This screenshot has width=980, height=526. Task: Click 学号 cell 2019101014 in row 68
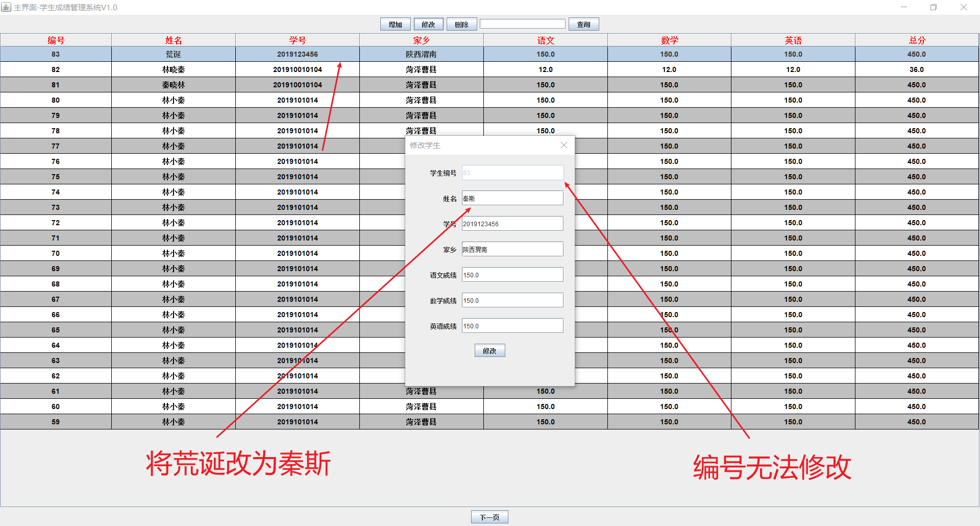click(x=298, y=284)
